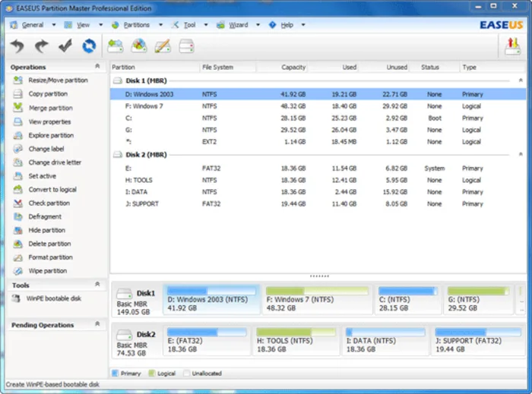Collapse the Disk 1 (MBR) group
This screenshot has width=532, height=394.
click(x=521, y=80)
